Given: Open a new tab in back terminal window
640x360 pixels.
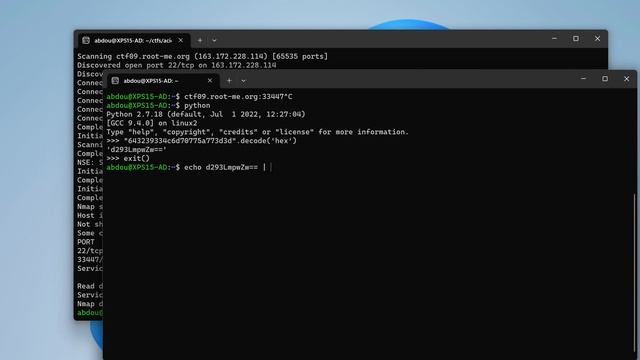Looking at the screenshot, I should click(200, 40).
